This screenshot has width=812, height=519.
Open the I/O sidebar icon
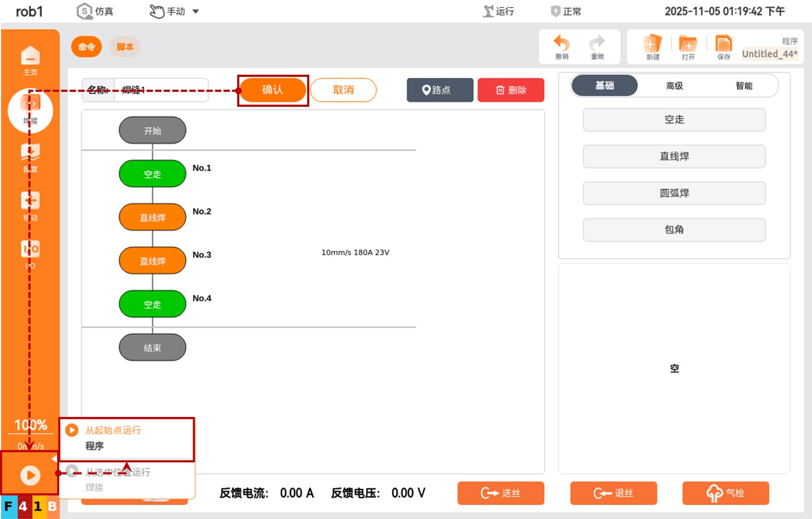(30, 253)
